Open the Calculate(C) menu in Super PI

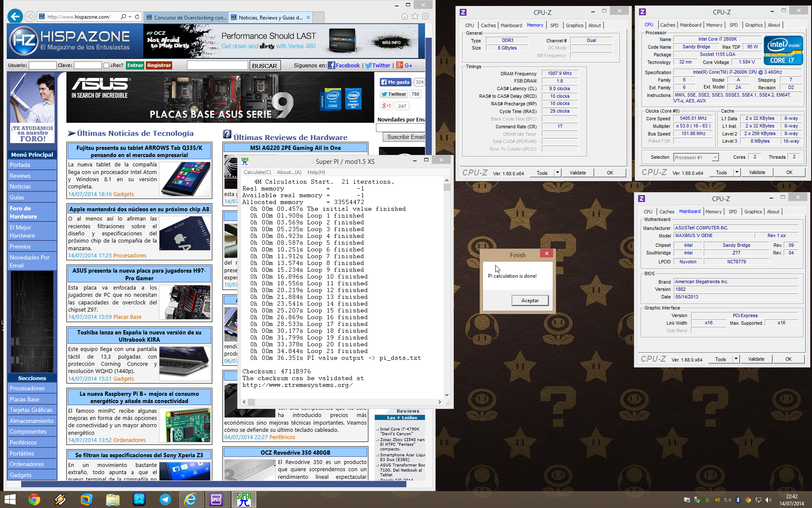coord(257,172)
